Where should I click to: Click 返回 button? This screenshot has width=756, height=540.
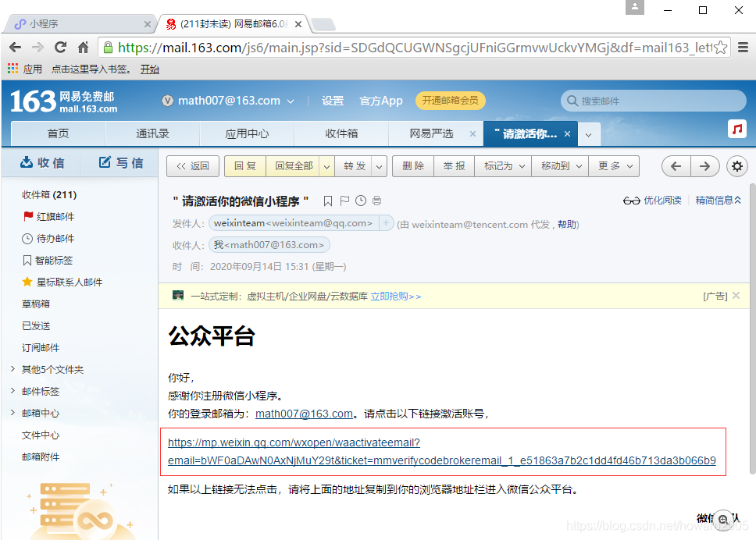click(x=193, y=166)
